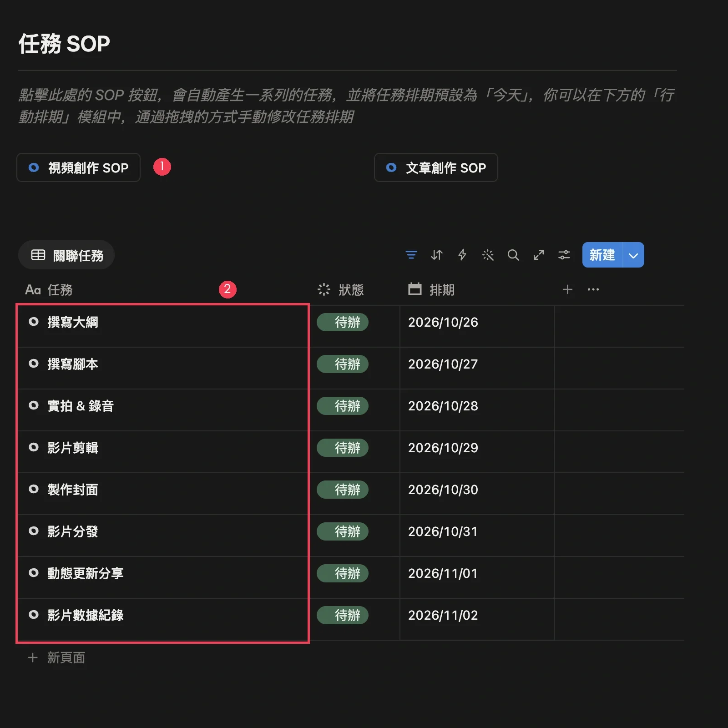This screenshot has height=728, width=728.
Task: Click the date 2026/10/30
Action: [x=443, y=490]
